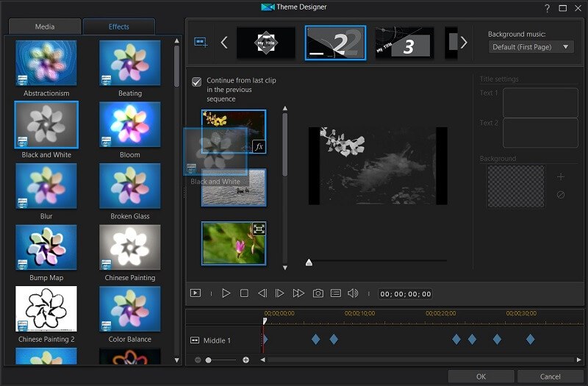Play the preview

(226, 293)
